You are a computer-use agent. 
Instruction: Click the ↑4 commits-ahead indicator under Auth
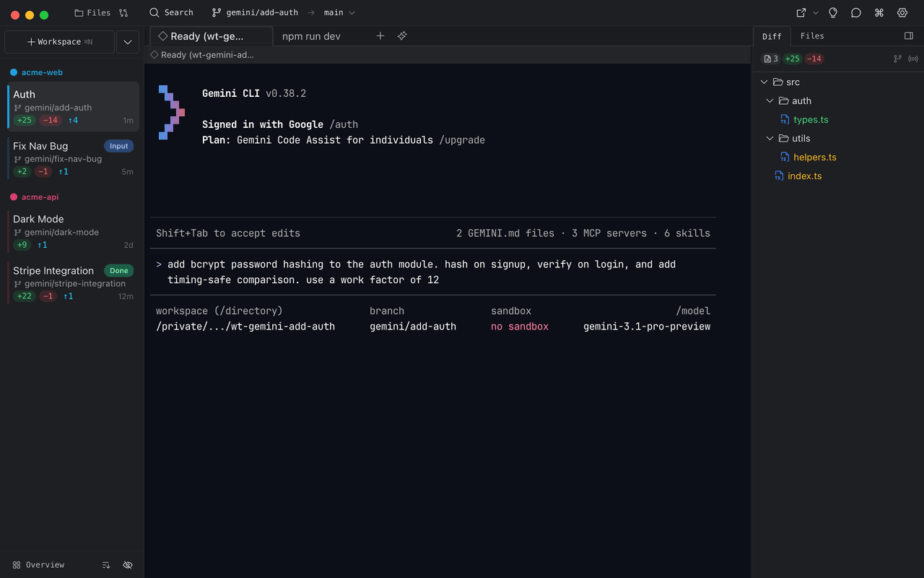pyautogui.click(x=73, y=121)
